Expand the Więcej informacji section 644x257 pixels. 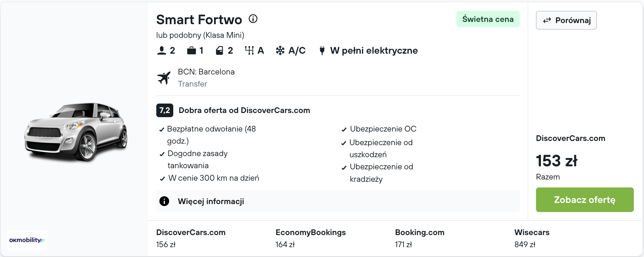click(338, 201)
